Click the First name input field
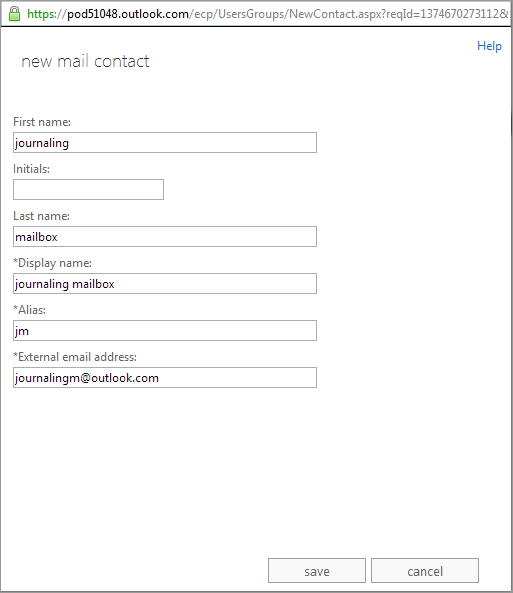This screenshot has height=593, width=513. (x=165, y=143)
